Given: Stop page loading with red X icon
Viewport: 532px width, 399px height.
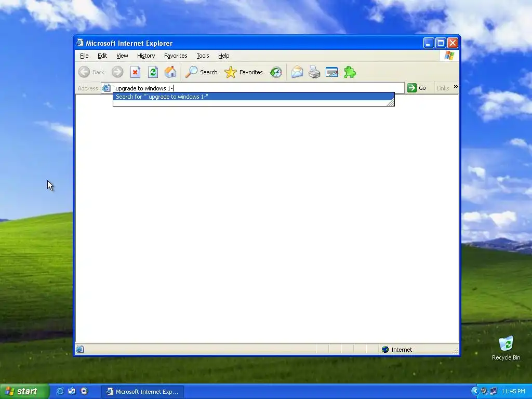Looking at the screenshot, I should [x=135, y=72].
